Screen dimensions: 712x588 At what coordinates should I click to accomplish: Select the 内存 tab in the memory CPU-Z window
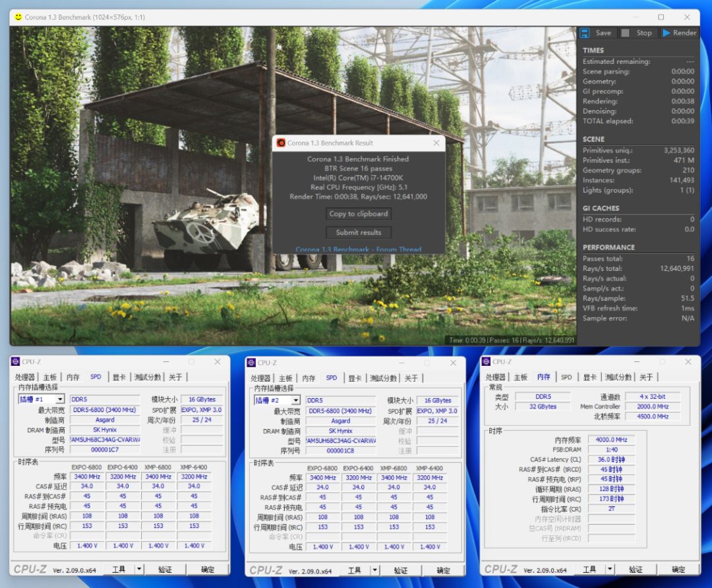click(543, 377)
